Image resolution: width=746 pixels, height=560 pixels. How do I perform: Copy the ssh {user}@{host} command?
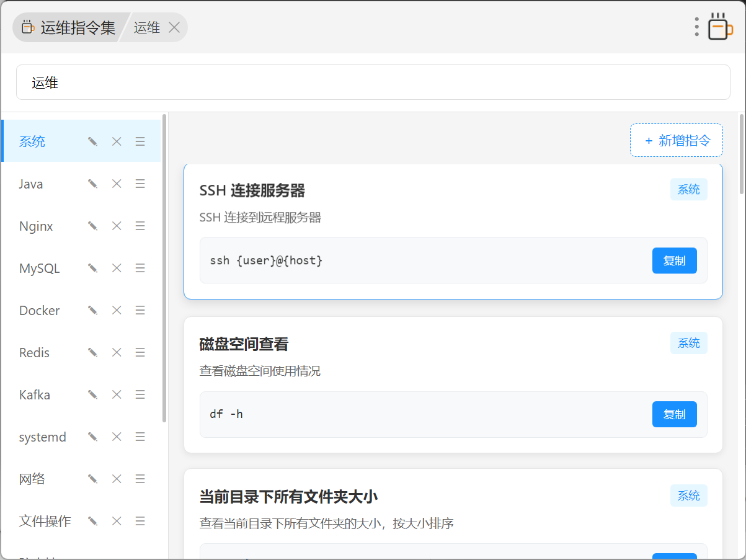tap(674, 260)
